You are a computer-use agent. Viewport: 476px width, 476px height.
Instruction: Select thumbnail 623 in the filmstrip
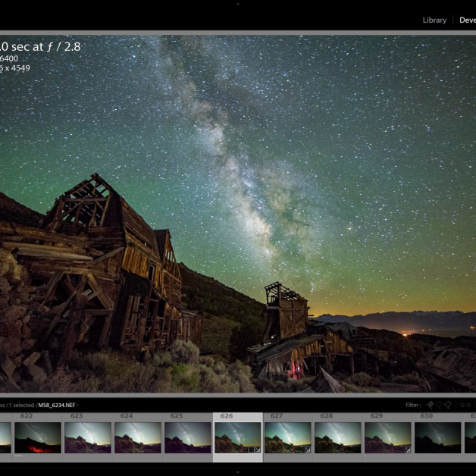[88, 437]
